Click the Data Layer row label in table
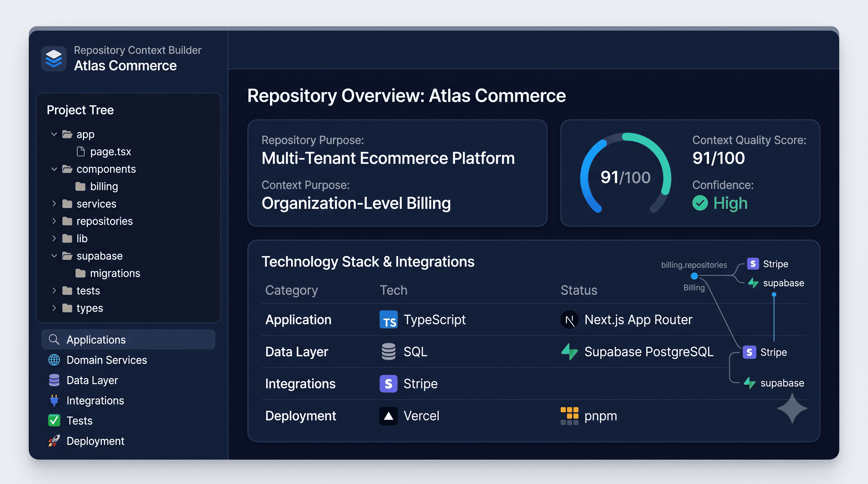Viewport: 868px width, 484px height. point(296,351)
